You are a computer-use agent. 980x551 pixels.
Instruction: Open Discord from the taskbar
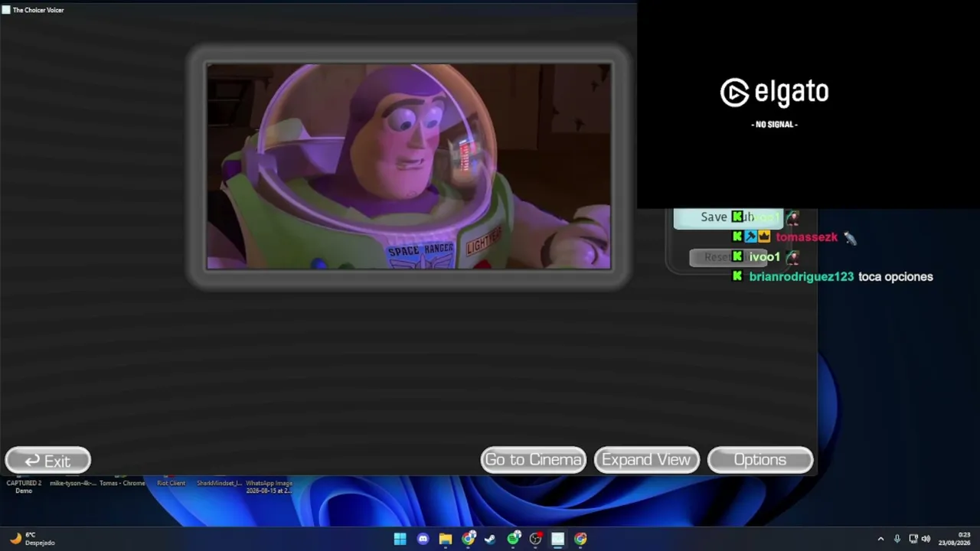(x=423, y=539)
